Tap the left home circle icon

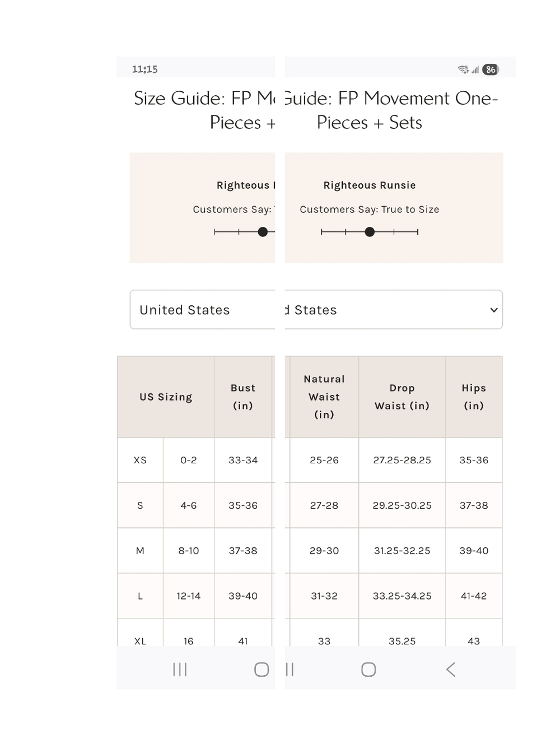[262, 669]
